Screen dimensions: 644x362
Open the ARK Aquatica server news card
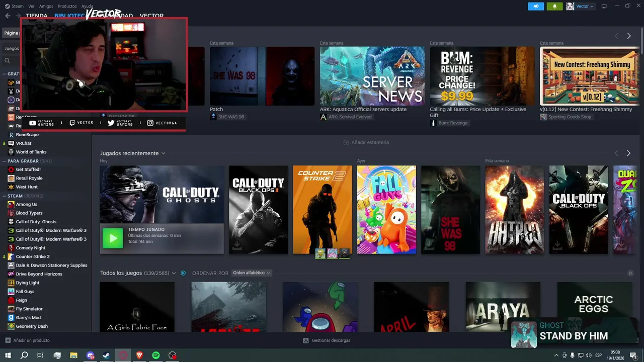372,76
